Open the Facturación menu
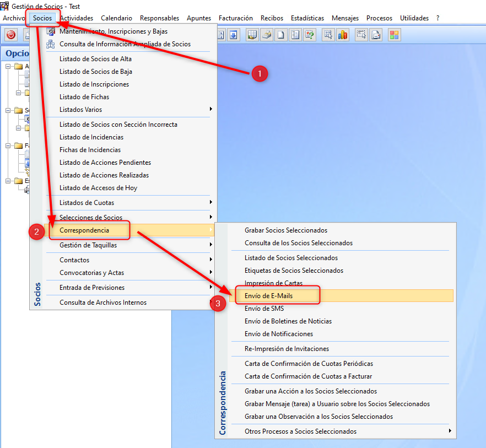This screenshot has height=448, width=486. click(235, 18)
